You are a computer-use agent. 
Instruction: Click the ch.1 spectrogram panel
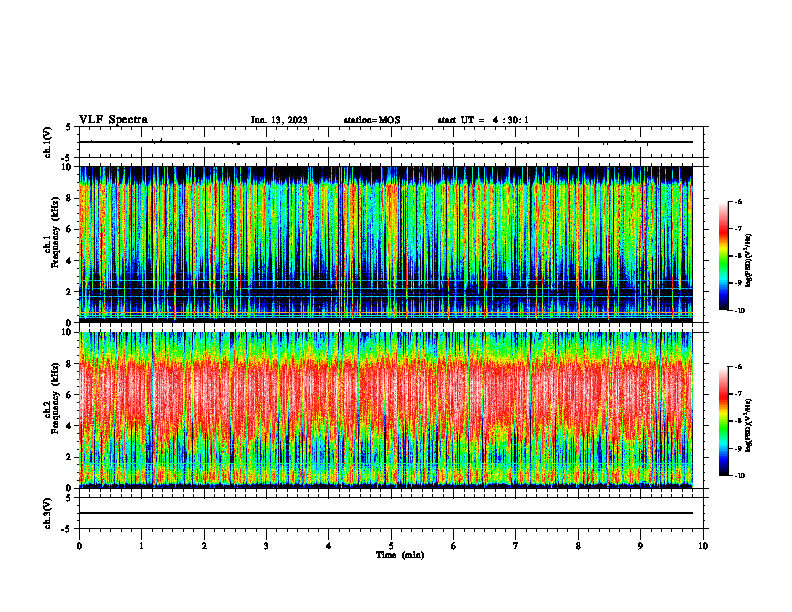click(x=386, y=244)
